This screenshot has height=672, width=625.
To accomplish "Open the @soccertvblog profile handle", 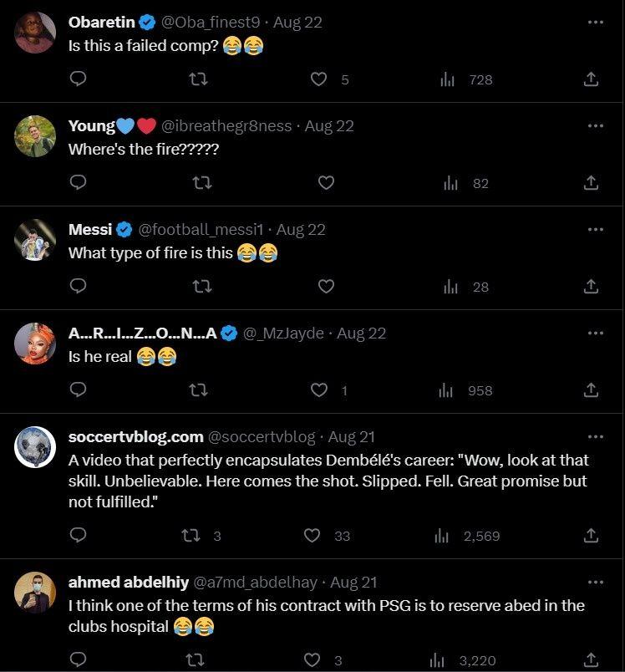I will 262,436.
